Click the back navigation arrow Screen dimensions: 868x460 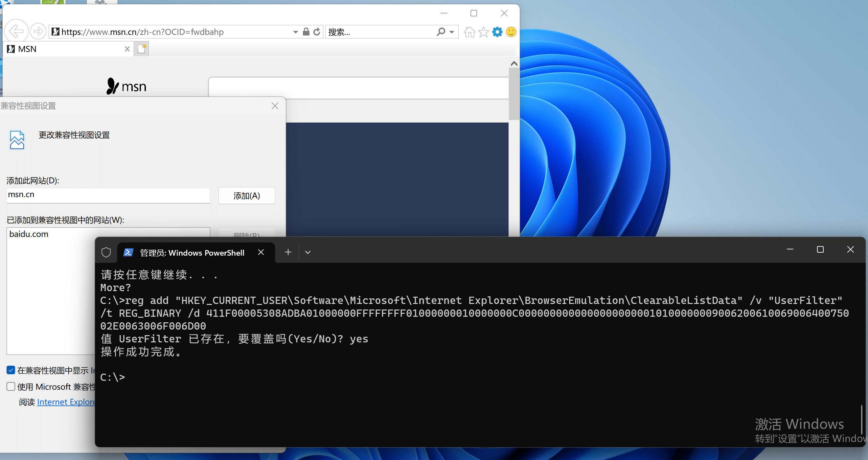click(x=16, y=31)
